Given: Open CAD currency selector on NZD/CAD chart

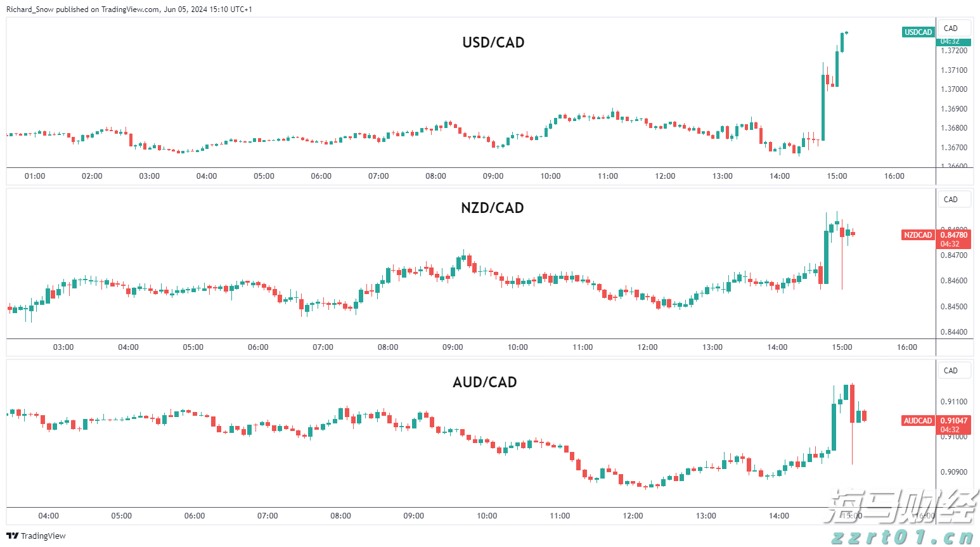Looking at the screenshot, I should 951,200.
